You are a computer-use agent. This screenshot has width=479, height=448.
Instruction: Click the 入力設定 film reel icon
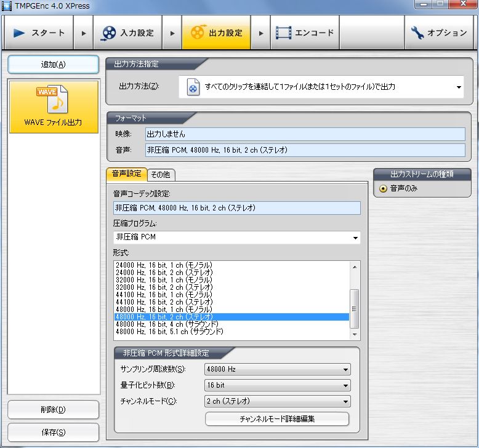[108, 33]
